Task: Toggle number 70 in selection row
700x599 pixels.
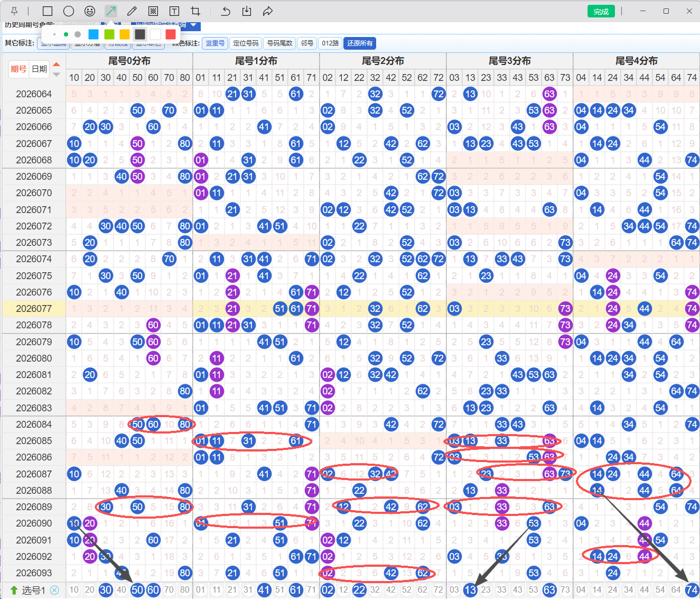Action: (169, 589)
